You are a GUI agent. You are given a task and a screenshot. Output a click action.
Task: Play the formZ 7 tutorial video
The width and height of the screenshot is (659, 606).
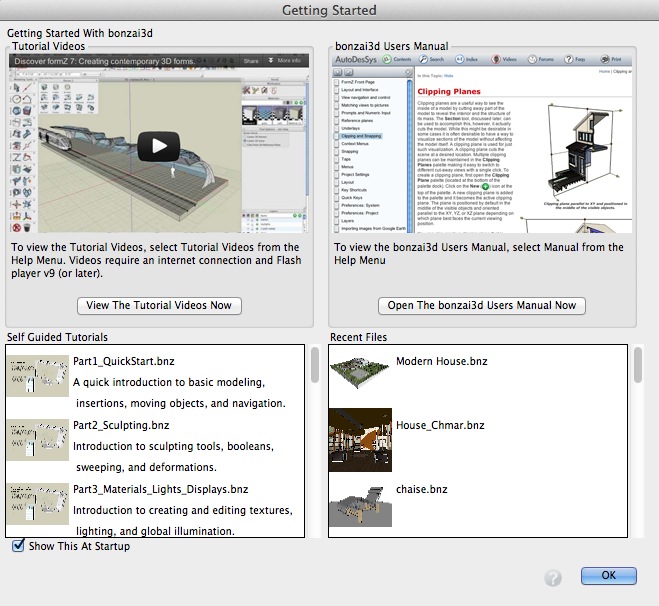point(159,146)
